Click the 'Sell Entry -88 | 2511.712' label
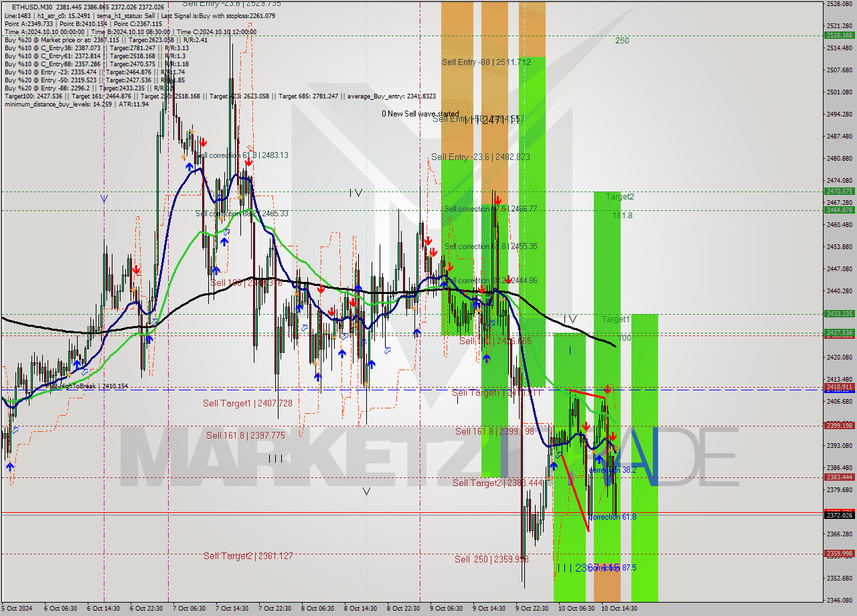Image resolution: width=857 pixels, height=616 pixels. 486,62
